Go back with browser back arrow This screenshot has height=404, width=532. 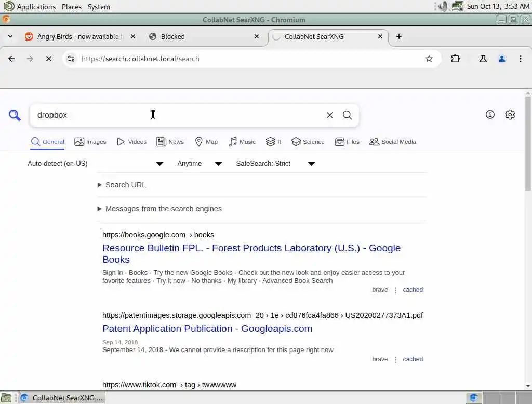click(11, 59)
